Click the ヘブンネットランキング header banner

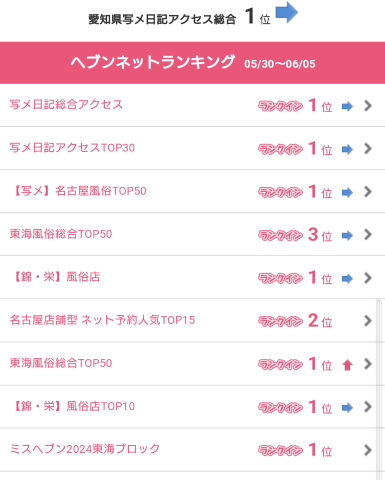(192, 63)
